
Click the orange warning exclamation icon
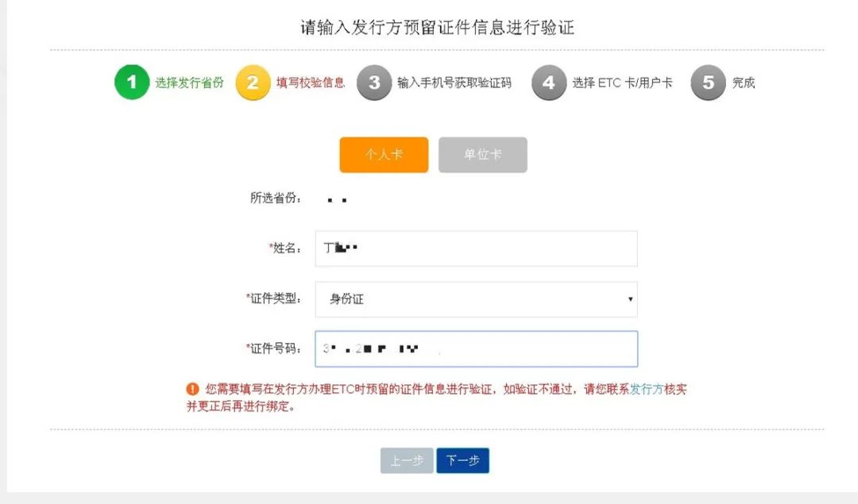tap(192, 389)
